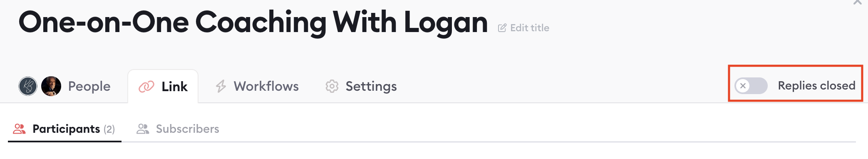Click the red Participants people icon

click(x=20, y=129)
